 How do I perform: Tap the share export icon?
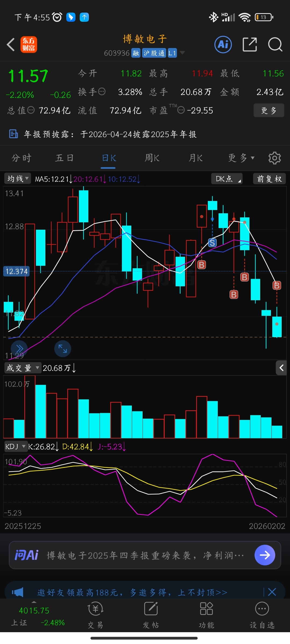pyautogui.click(x=250, y=44)
